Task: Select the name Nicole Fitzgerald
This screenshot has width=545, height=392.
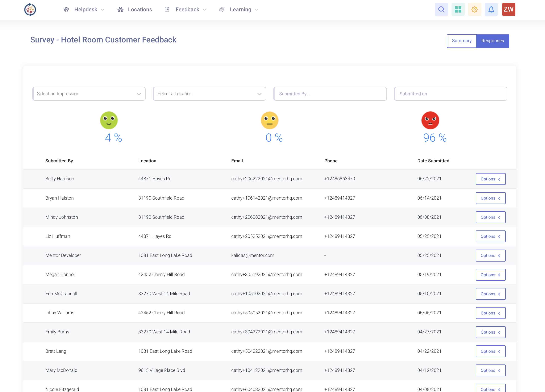Action: tap(62, 389)
